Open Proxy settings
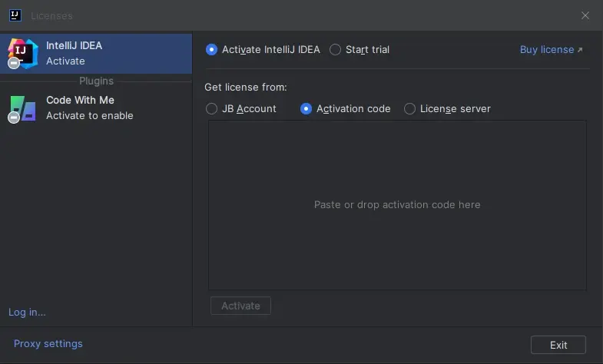This screenshot has height=364, width=603. pyautogui.click(x=48, y=343)
